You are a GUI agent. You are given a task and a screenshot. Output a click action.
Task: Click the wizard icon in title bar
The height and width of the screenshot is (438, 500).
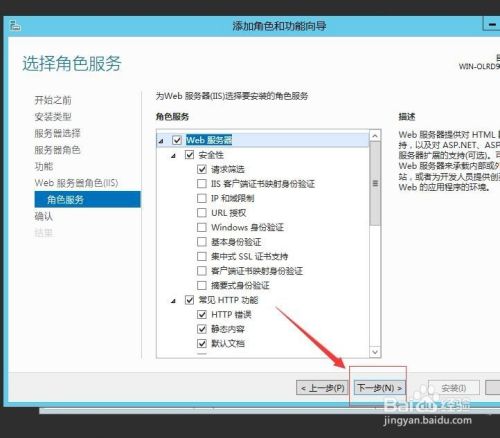click(x=15, y=26)
